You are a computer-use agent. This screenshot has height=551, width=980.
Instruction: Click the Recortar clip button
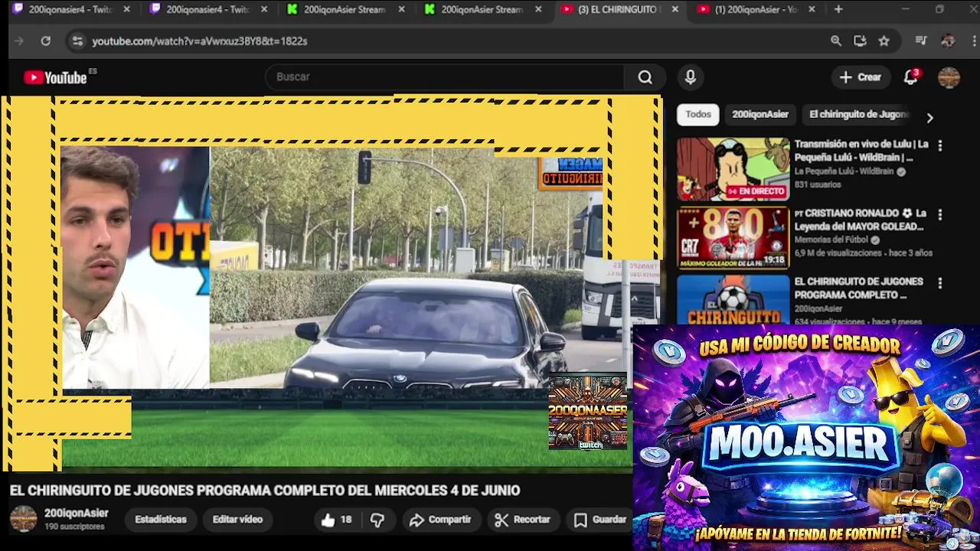point(522,520)
